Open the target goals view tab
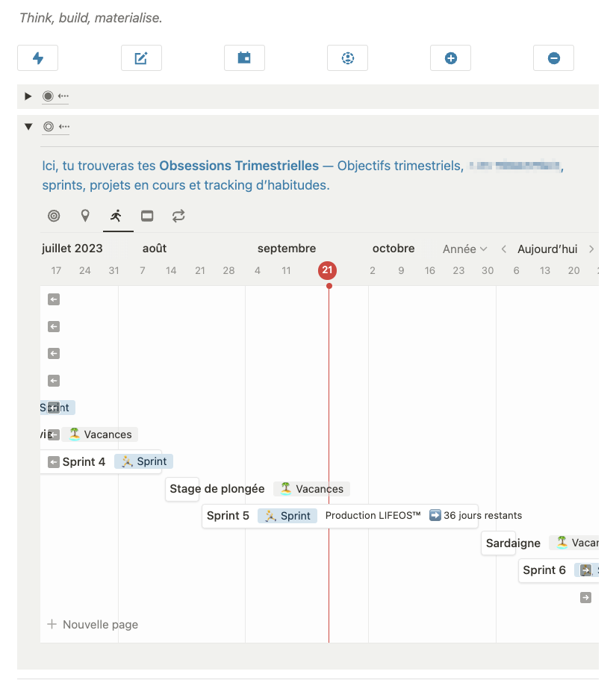The width and height of the screenshot is (616, 689). (x=54, y=216)
